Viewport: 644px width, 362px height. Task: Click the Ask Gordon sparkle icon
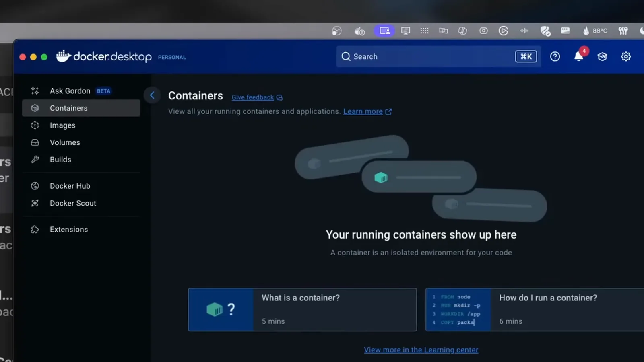pos(35,91)
